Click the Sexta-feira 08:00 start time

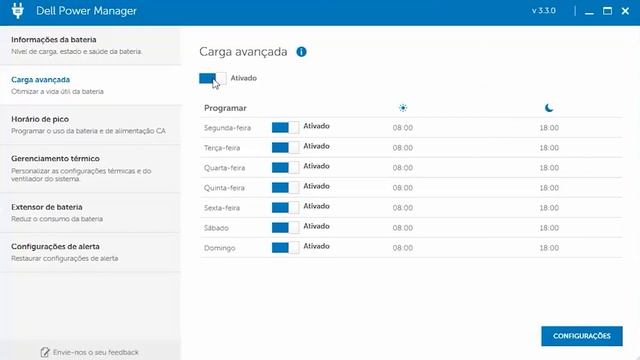pyautogui.click(x=403, y=208)
